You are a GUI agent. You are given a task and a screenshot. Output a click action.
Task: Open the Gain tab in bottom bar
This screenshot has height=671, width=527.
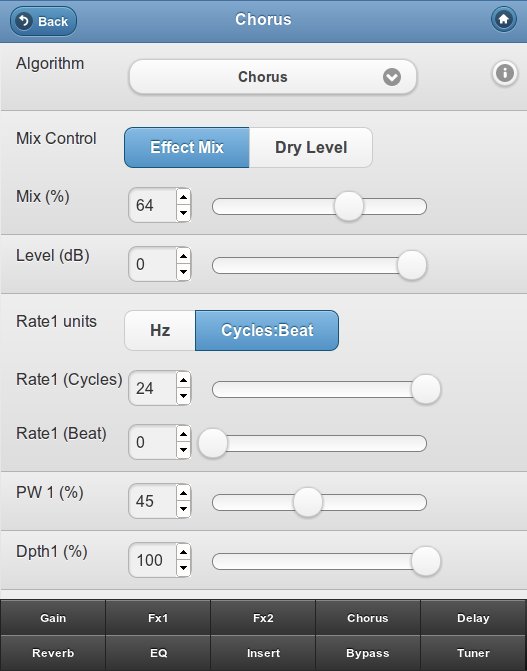pos(53,618)
